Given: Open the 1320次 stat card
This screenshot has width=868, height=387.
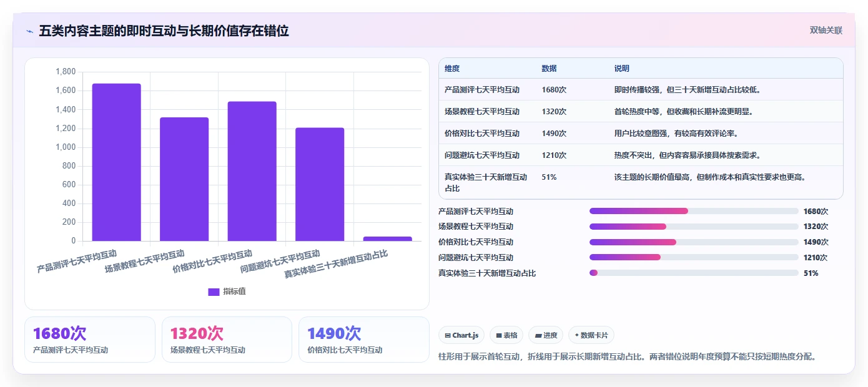Looking at the screenshot, I should click(x=227, y=339).
